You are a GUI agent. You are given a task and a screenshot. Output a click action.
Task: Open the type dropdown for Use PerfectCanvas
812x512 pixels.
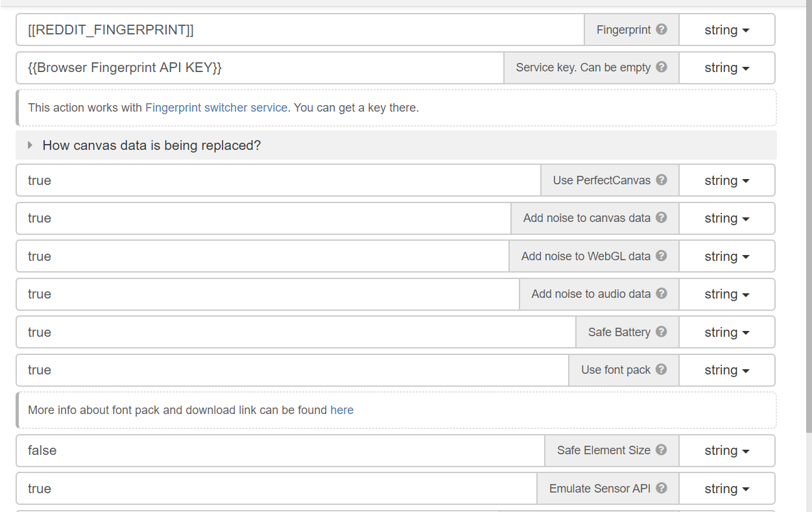coord(727,180)
